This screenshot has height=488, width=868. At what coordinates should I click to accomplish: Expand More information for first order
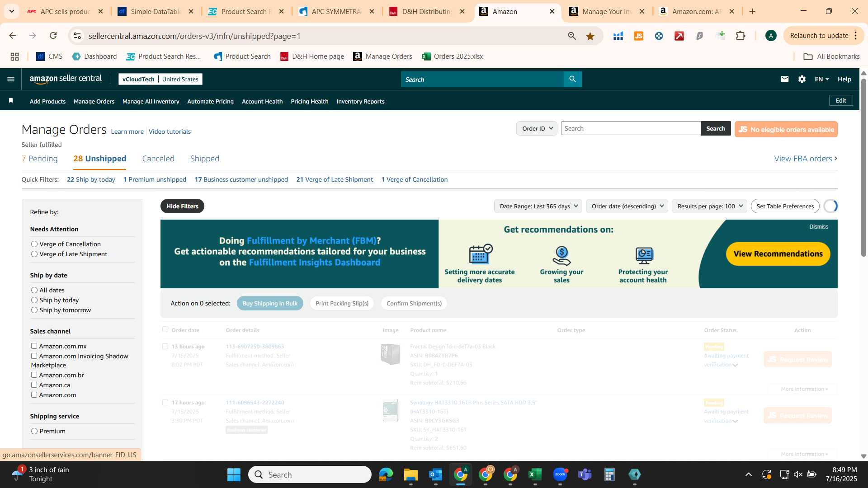coord(804,389)
